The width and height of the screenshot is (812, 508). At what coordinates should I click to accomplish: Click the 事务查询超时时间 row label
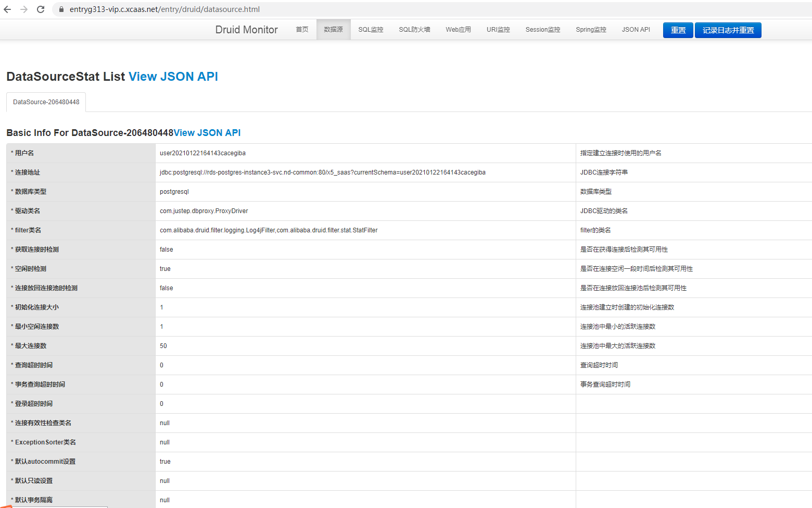coord(40,385)
